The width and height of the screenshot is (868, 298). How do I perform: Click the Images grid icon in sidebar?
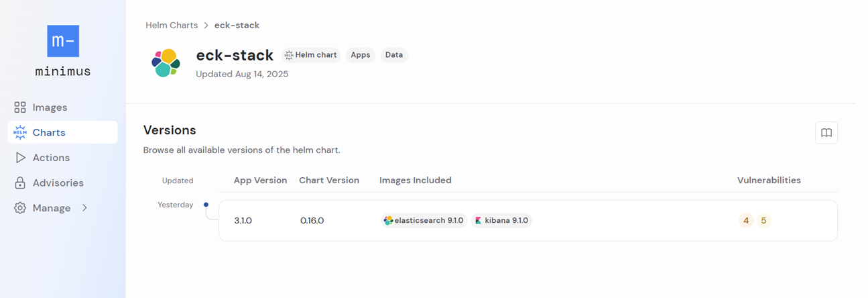20,107
